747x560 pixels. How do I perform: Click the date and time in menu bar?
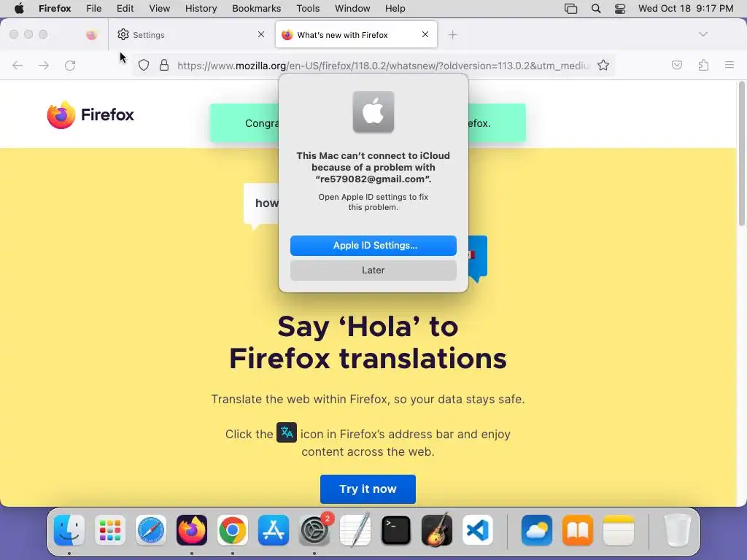[x=686, y=9]
